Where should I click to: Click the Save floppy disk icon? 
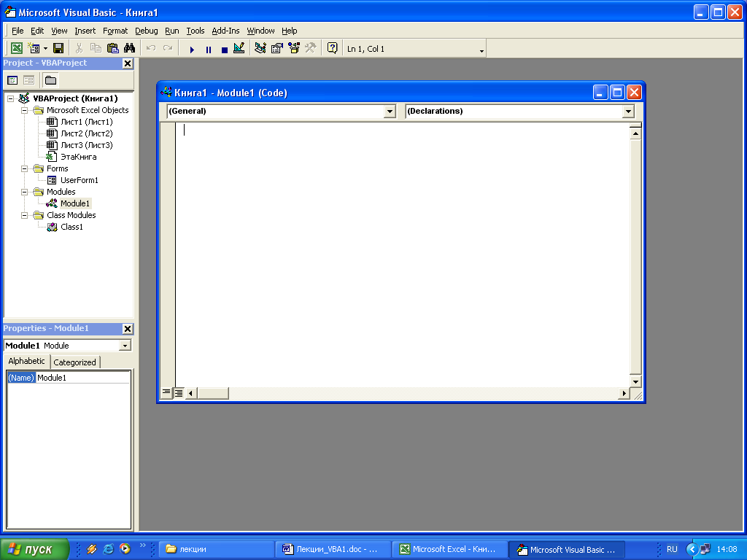click(x=58, y=48)
